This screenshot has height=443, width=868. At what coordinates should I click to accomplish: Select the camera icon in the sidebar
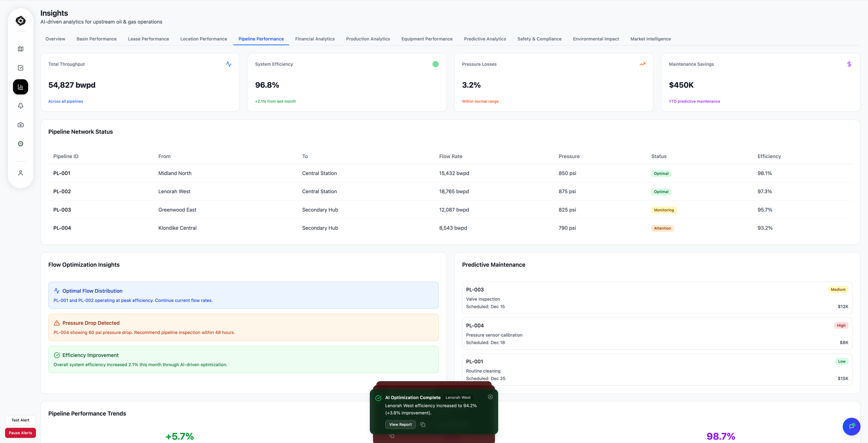20,124
